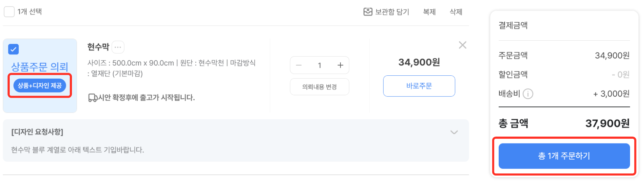Image resolution: width=644 pixels, height=182 pixels.
Task: Click the 보관함 담기 text link
Action: [x=392, y=12]
